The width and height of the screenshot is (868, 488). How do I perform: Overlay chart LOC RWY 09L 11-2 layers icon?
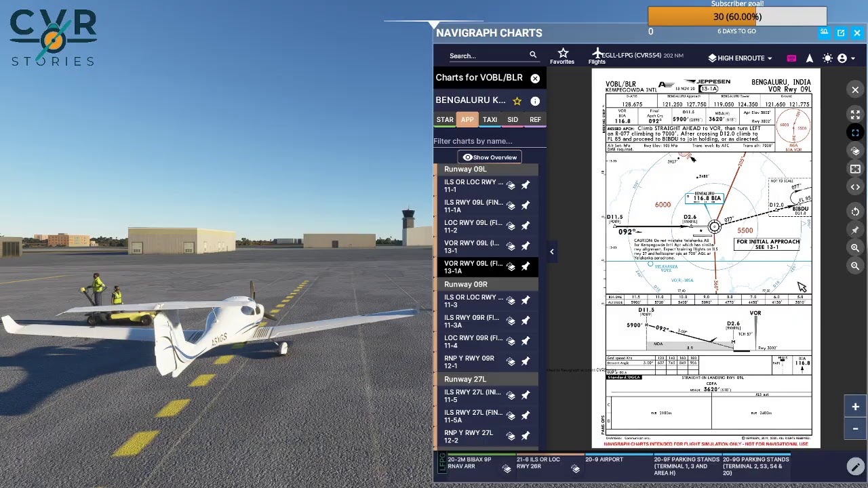coord(511,226)
